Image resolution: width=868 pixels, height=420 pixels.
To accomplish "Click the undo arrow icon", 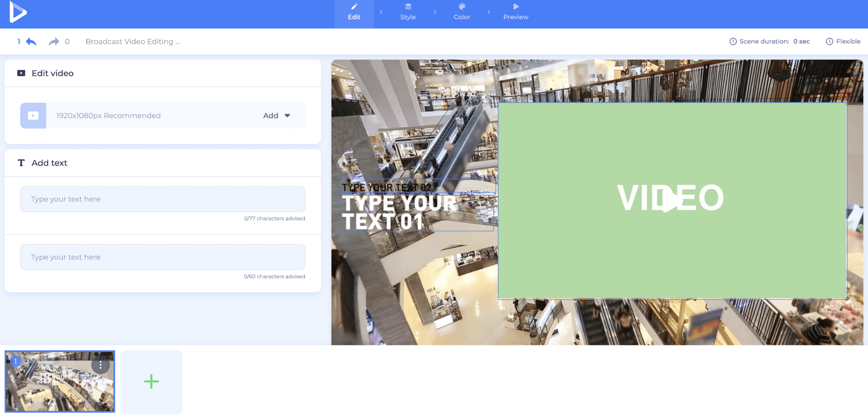I will 31,42.
